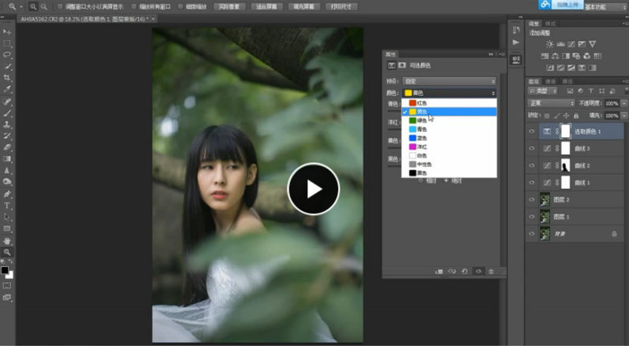Open the fill 100% dropdown arrow
Screen dimensions: 629x364
[623, 116]
